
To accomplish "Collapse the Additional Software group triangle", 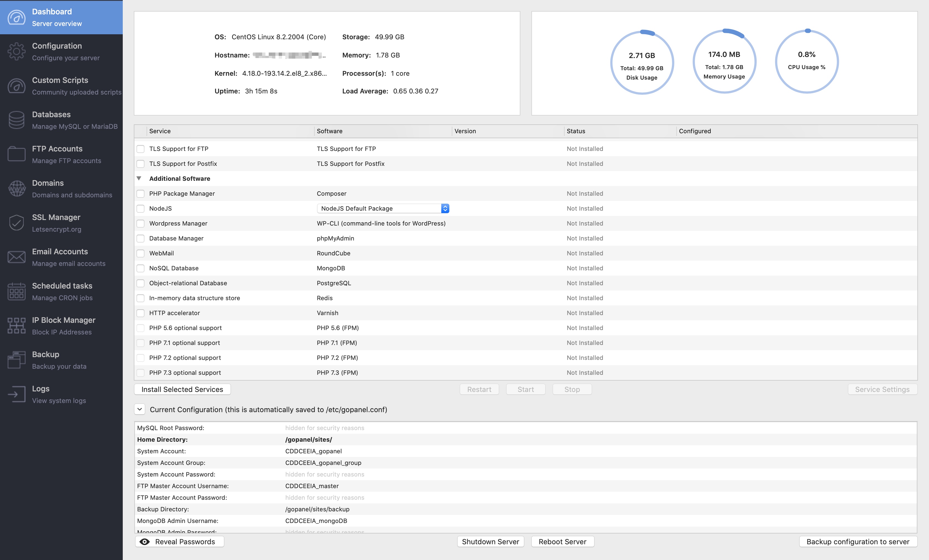I will point(139,179).
